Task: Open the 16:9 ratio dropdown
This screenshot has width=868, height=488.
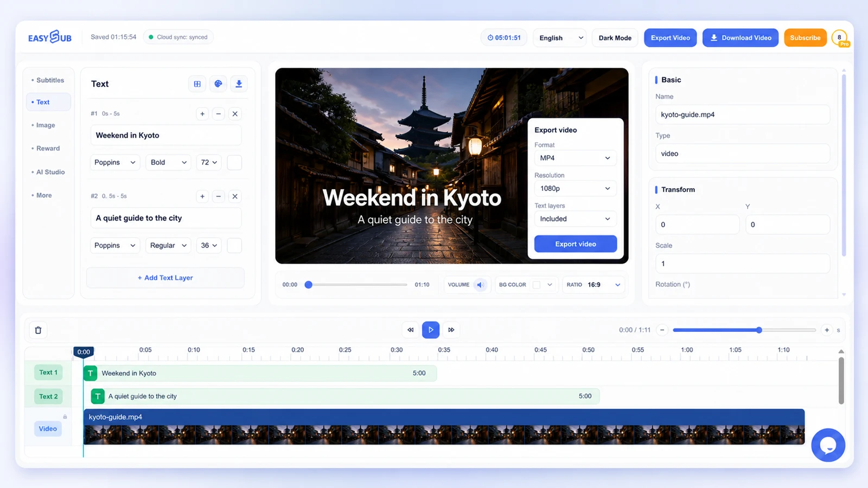Action: pos(593,285)
